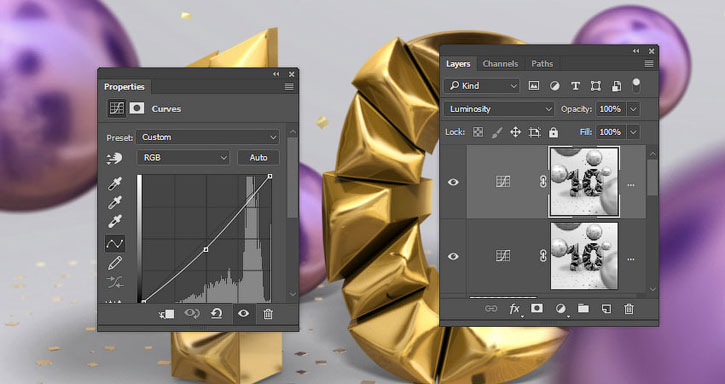Toggle Curves layer visibility in Properties footer
725x384 pixels.
pyautogui.click(x=243, y=314)
